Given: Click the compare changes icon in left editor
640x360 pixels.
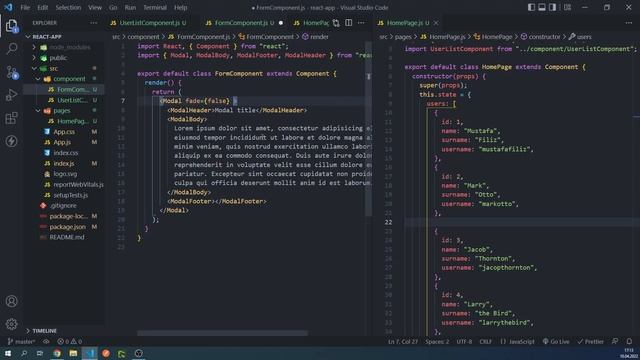Looking at the screenshot, I should point(336,23).
